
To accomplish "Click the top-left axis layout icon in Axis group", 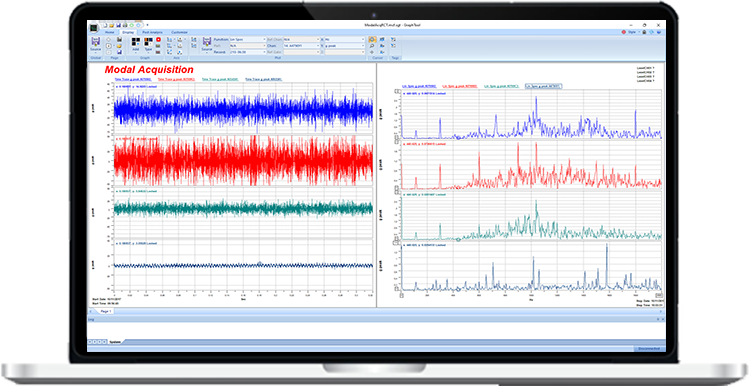I will coord(169,39).
